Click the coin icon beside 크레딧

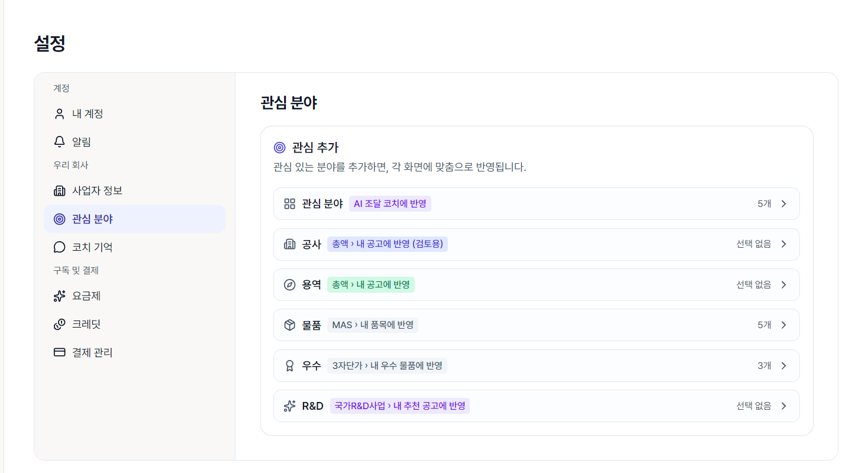(x=59, y=324)
